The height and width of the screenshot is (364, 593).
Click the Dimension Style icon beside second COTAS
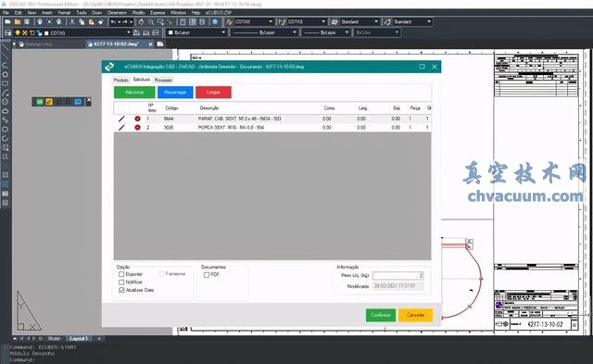tap(282, 22)
